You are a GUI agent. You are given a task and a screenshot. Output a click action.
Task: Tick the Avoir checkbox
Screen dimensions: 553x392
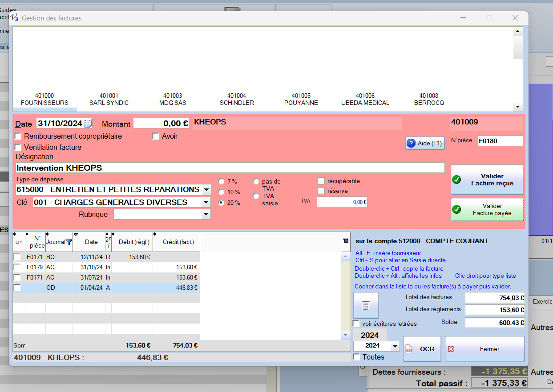click(x=156, y=136)
